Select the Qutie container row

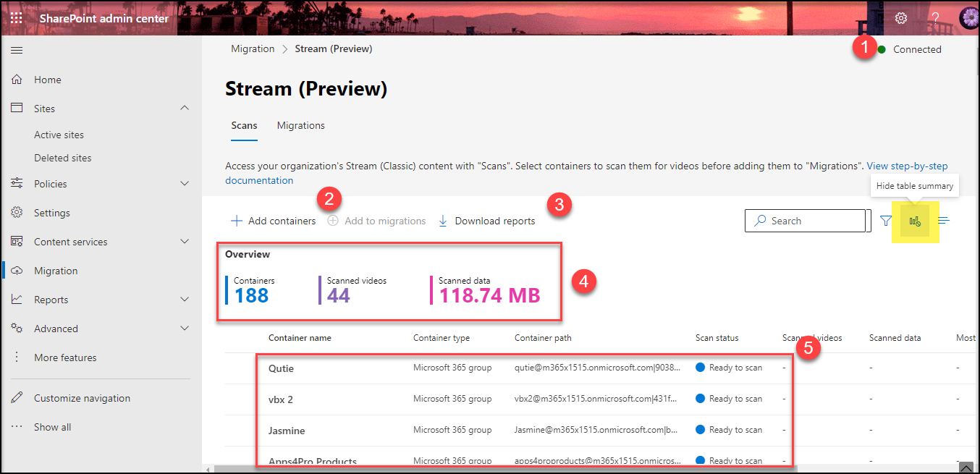coord(282,368)
